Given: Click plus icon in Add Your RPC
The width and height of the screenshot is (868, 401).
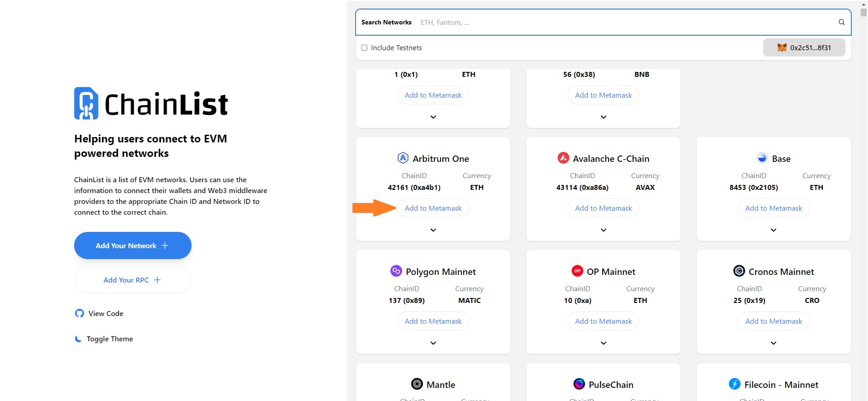Looking at the screenshot, I should [157, 280].
